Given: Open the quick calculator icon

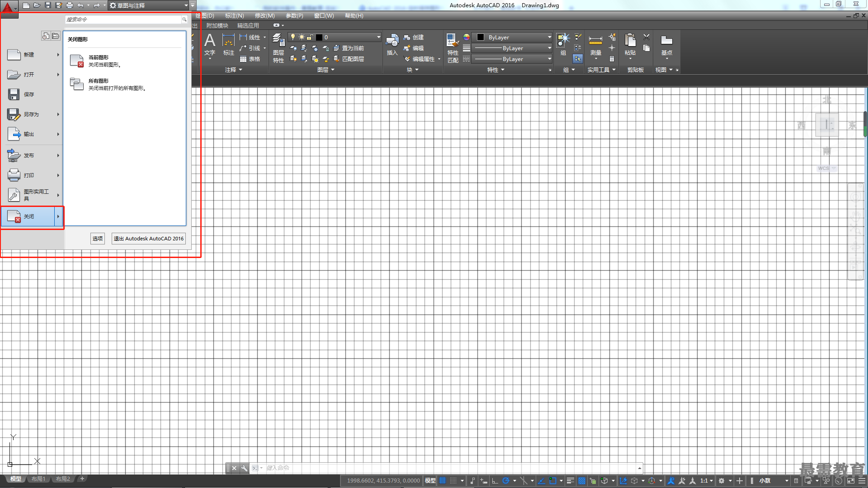Looking at the screenshot, I should 612,59.
